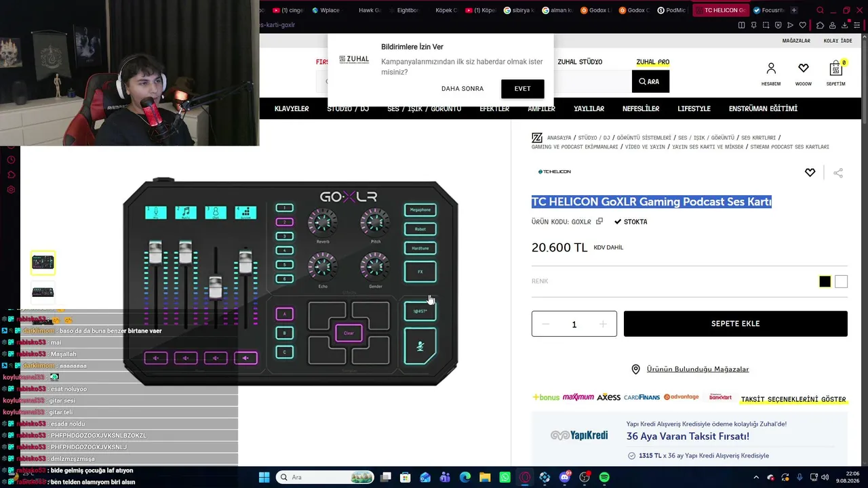868x488 pixels.
Task: Click the Zuhal Z breadcrumb home logo
Action: pyautogui.click(x=537, y=138)
